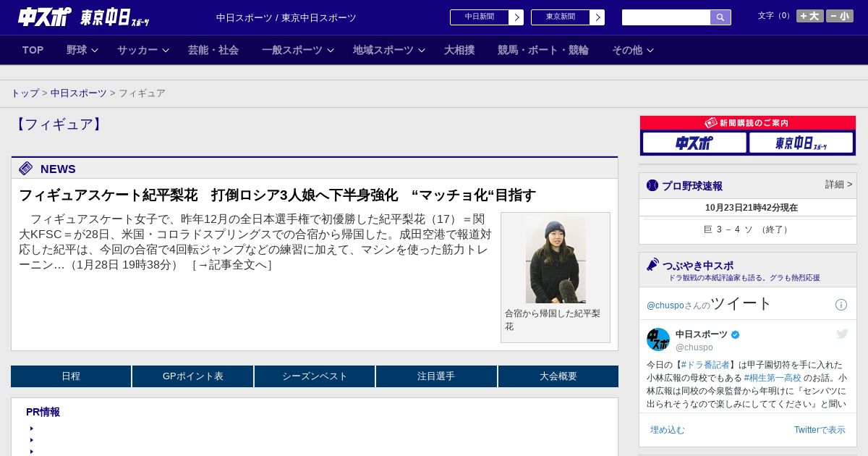Image resolution: width=868 pixels, height=456 pixels.
Task: Click the 巨 3-4 ソ score row
Action: [748, 229]
